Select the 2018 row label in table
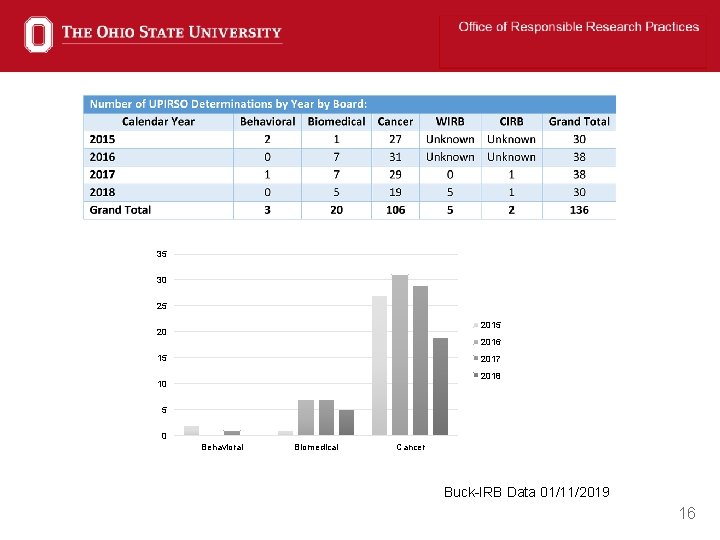Screen dimensions: 720x540 (102, 192)
